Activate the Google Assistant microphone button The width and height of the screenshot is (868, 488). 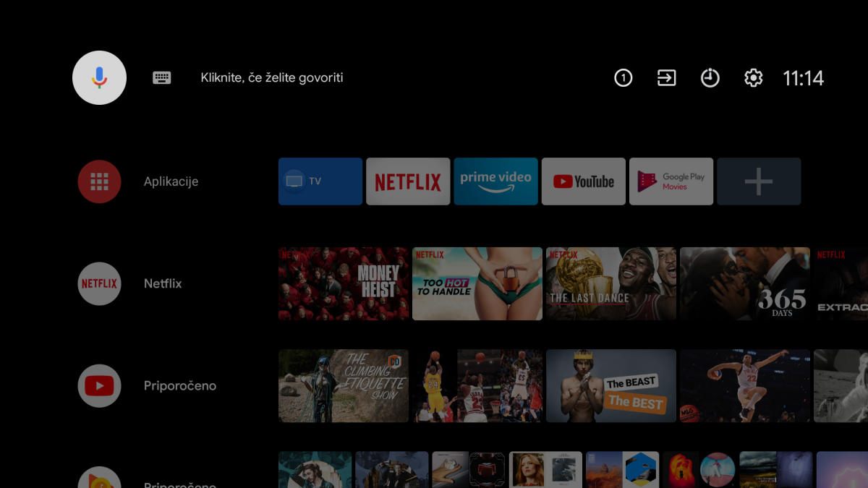100,78
